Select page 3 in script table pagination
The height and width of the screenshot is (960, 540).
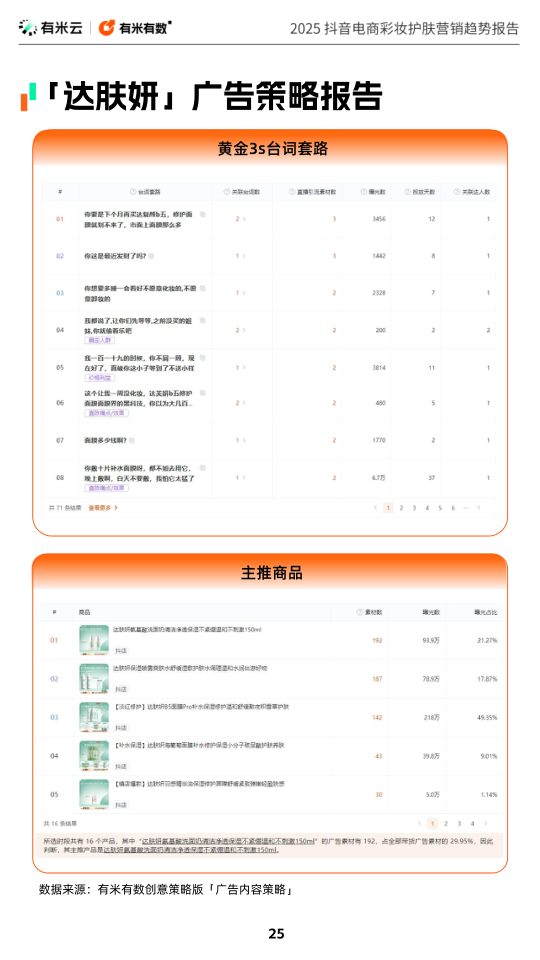pyautogui.click(x=414, y=508)
